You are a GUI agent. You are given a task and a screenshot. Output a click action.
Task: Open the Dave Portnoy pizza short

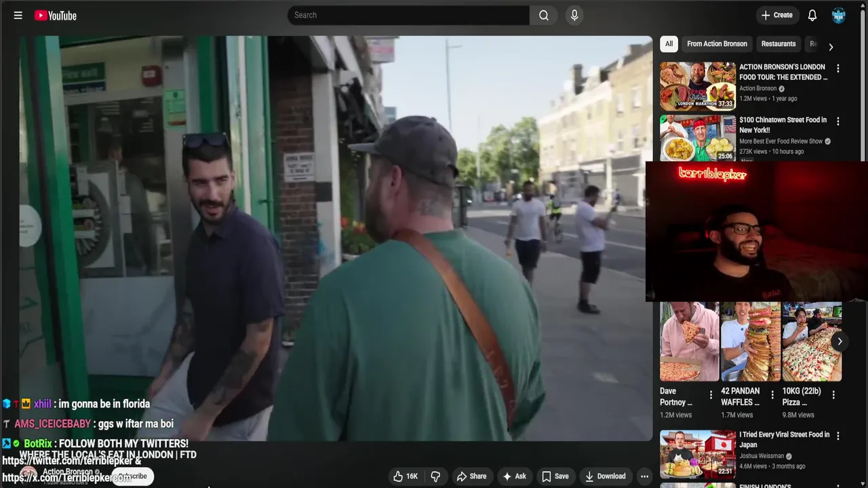pyautogui.click(x=690, y=342)
